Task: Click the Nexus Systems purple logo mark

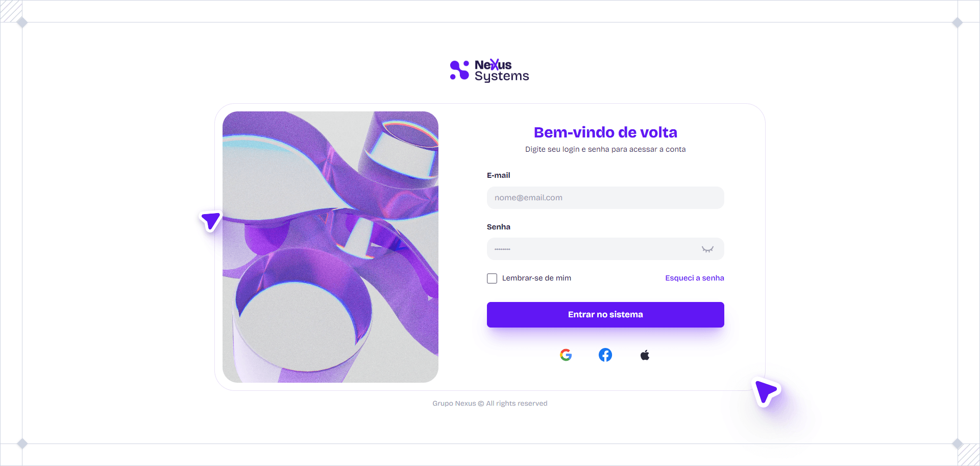Action: pyautogui.click(x=459, y=71)
